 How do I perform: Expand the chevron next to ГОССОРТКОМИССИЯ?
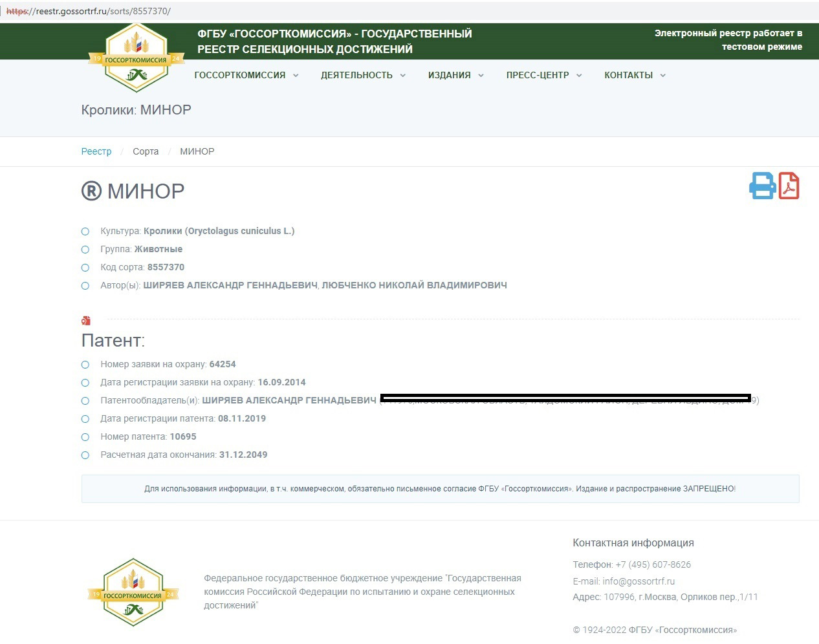tap(296, 76)
